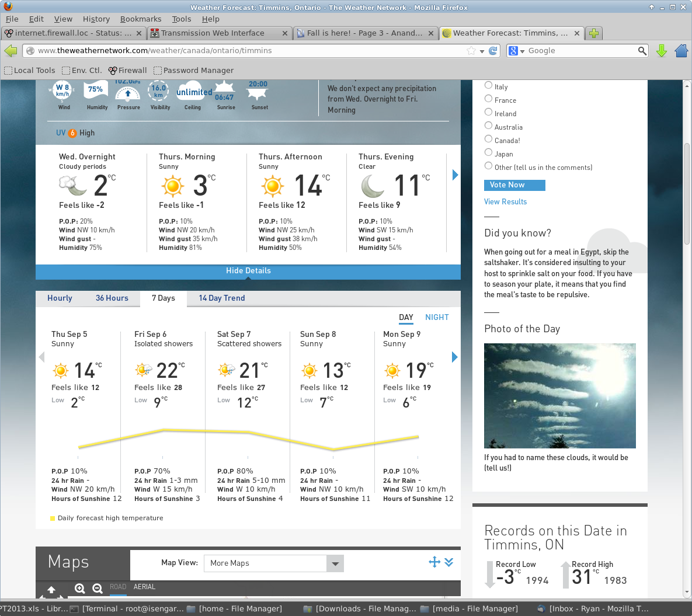Open the Bookmarks menu

(x=140, y=19)
